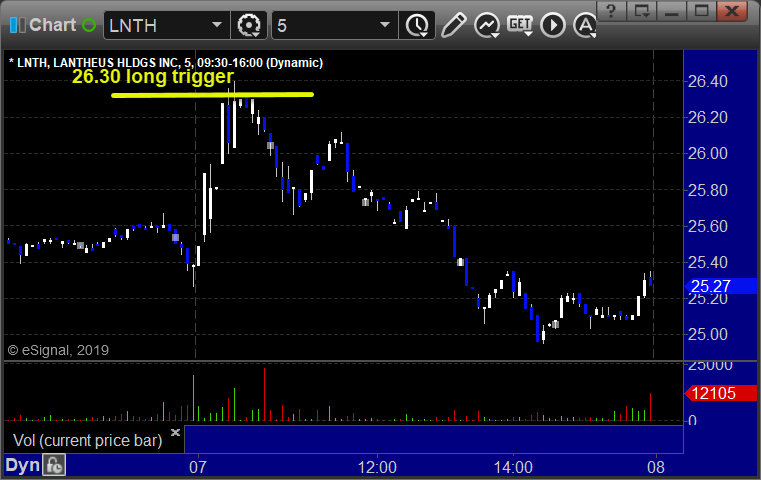Click the 26.20 price axis label
The image size is (761, 480).
click(708, 117)
